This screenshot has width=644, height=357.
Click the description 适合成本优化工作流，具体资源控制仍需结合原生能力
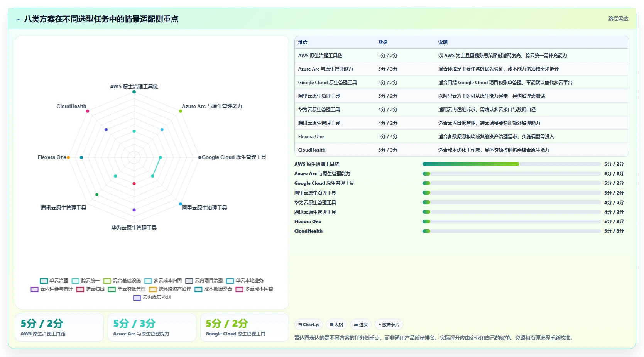coord(494,150)
